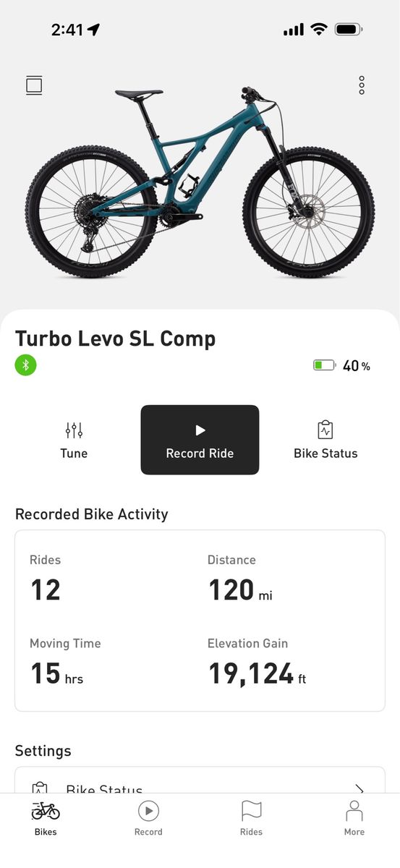Select the Moving Time 15 hrs statistic
This screenshot has width=400, height=868.
[65, 663]
